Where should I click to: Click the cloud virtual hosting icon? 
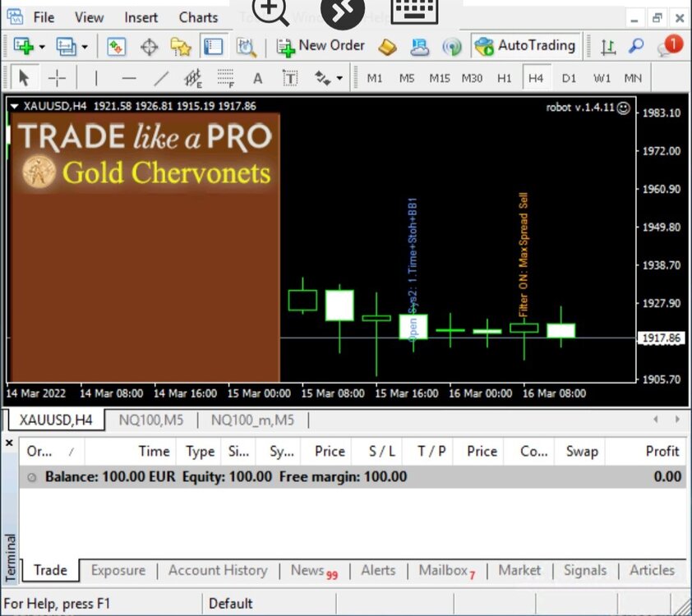tap(420, 47)
